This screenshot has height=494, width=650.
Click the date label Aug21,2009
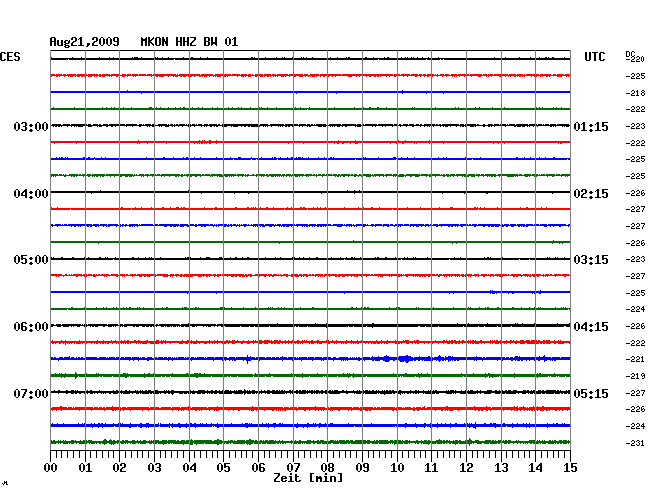point(85,42)
